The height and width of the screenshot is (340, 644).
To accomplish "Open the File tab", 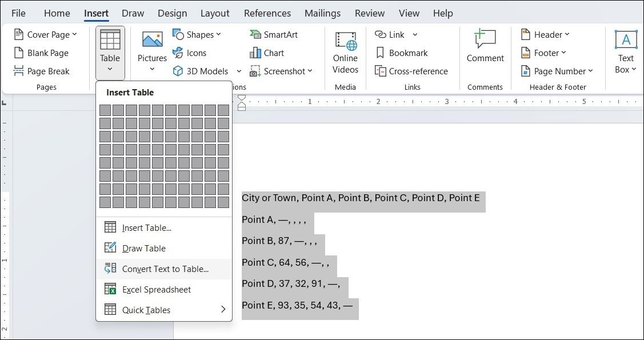I will click(18, 13).
